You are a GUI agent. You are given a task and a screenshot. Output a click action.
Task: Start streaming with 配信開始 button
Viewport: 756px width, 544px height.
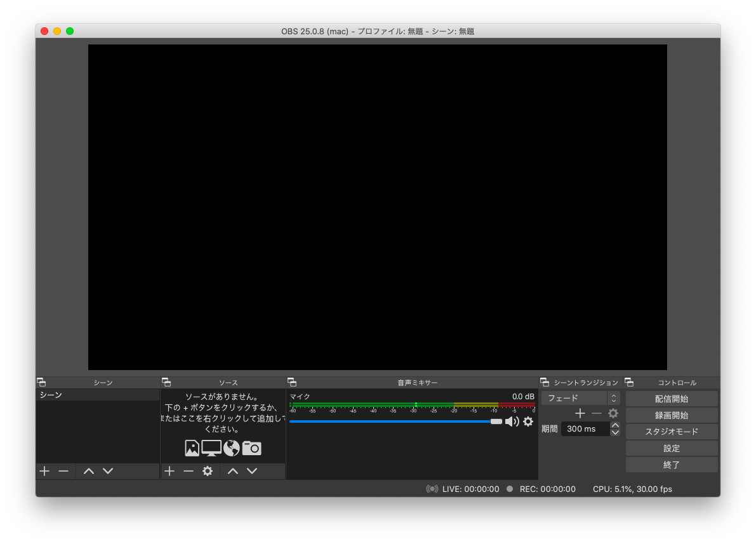coord(672,399)
